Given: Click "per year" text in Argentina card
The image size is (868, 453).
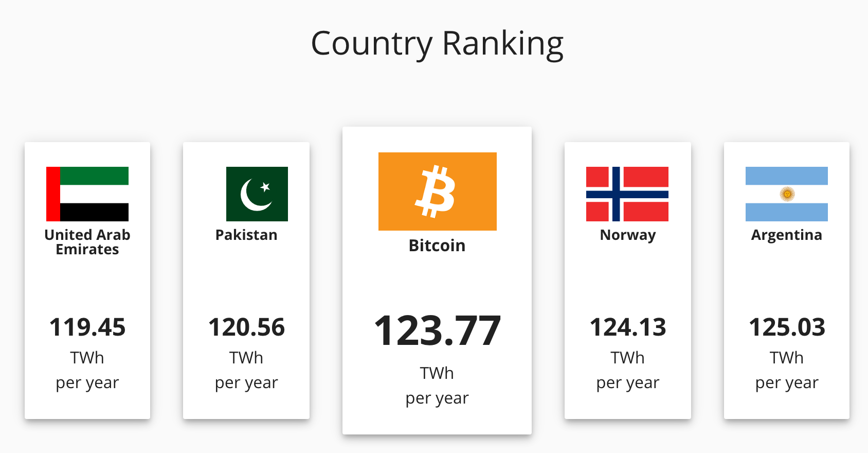Looking at the screenshot, I should click(x=787, y=383).
